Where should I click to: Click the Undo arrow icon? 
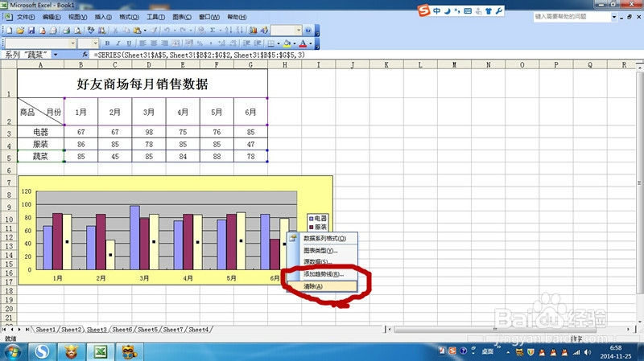coord(167,31)
